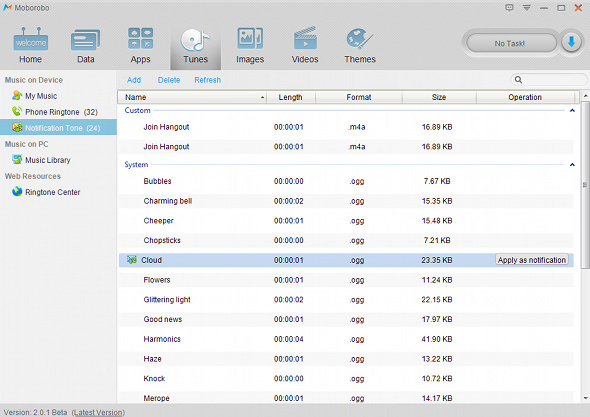This screenshot has width=590, height=417.
Task: Click the Apply as notification button
Action: point(531,260)
